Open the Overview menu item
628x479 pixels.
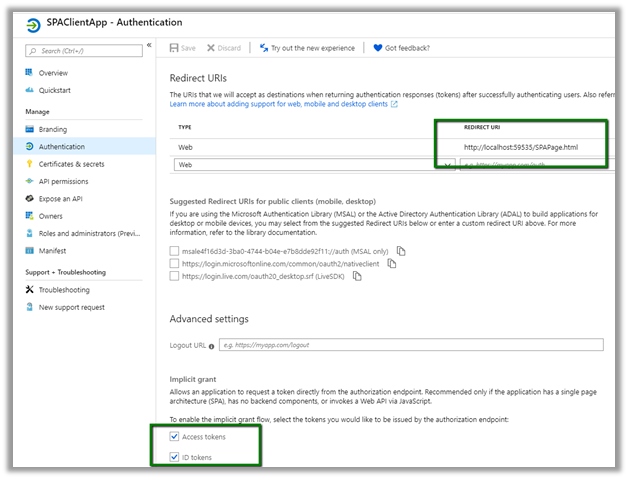click(x=53, y=73)
